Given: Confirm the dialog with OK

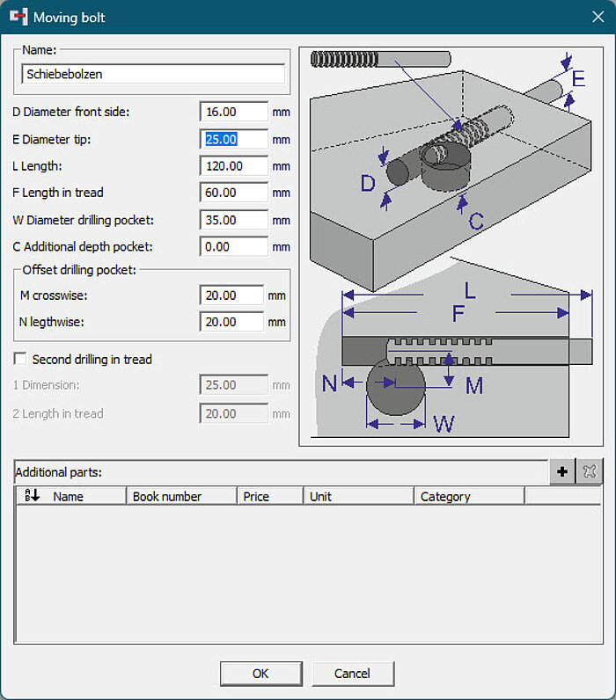Looking at the screenshot, I should [260, 674].
